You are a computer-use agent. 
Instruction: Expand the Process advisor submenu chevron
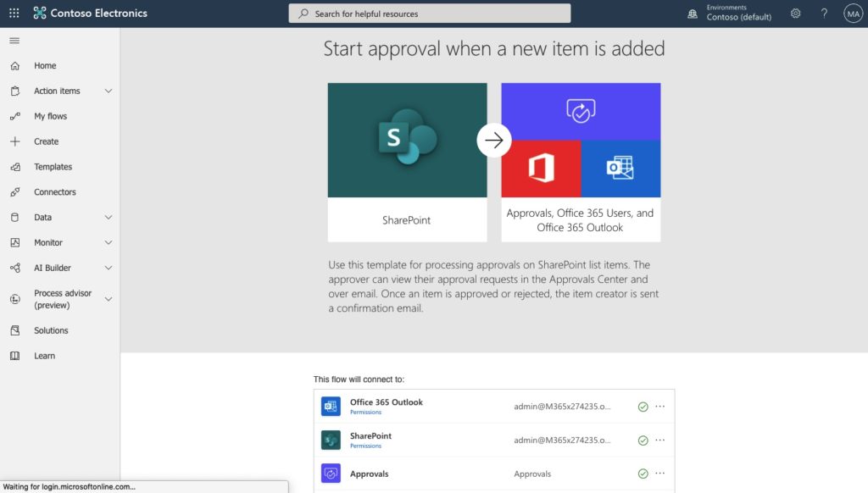tap(108, 299)
